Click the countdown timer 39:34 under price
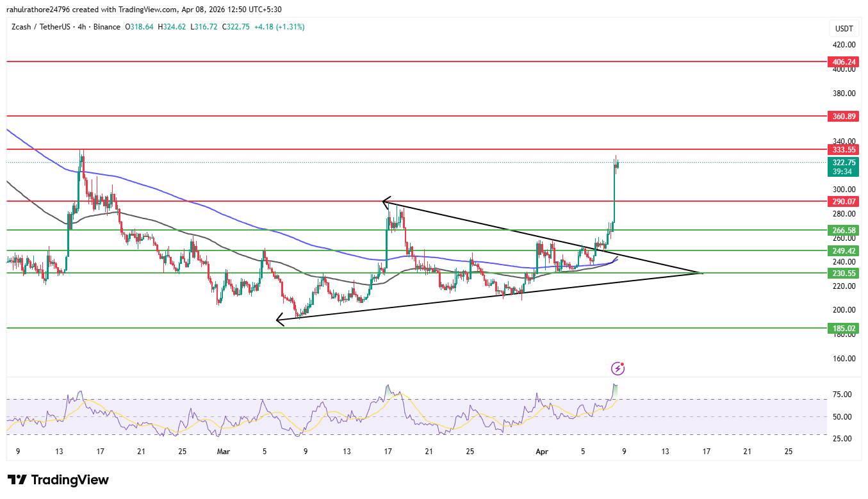Viewport: 868px width, 499px height. (843, 172)
